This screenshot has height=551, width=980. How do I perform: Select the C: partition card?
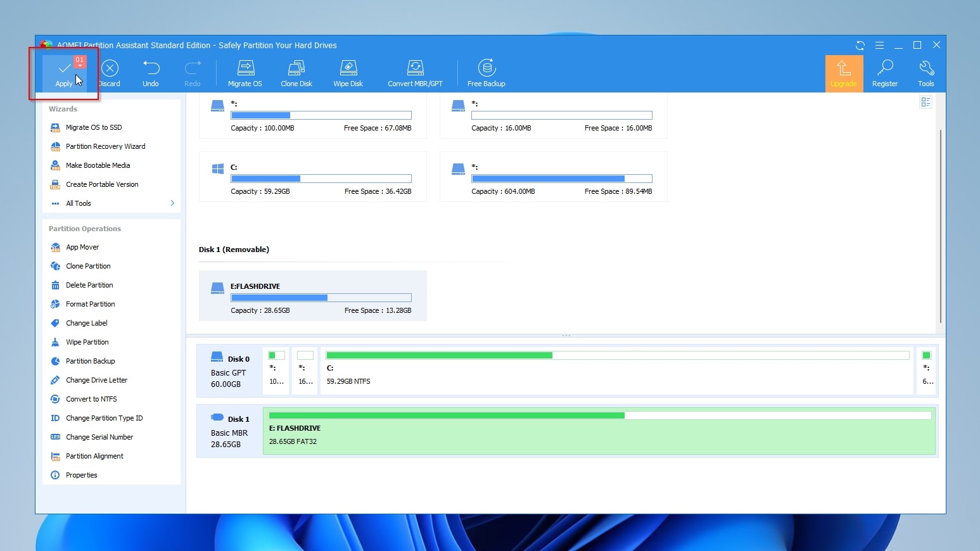(313, 177)
